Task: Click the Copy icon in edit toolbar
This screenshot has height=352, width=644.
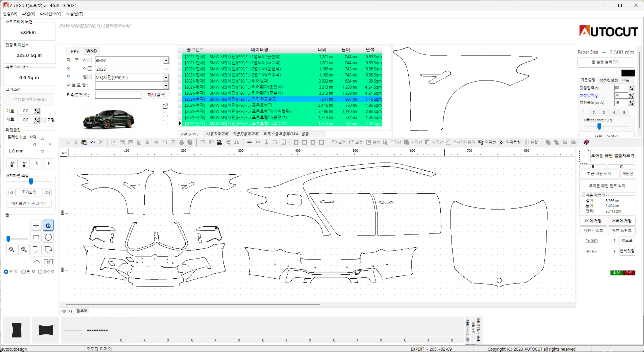Action: pyautogui.click(x=67, y=142)
